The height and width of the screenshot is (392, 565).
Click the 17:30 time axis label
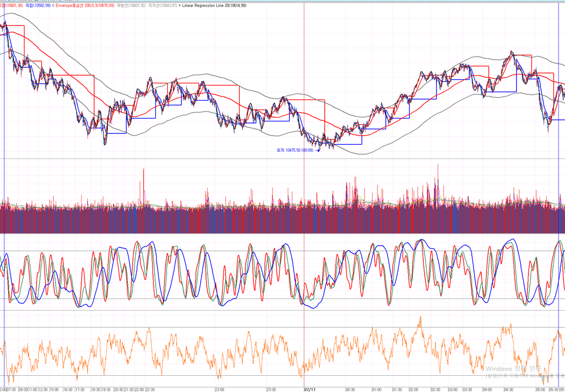pos(80,389)
